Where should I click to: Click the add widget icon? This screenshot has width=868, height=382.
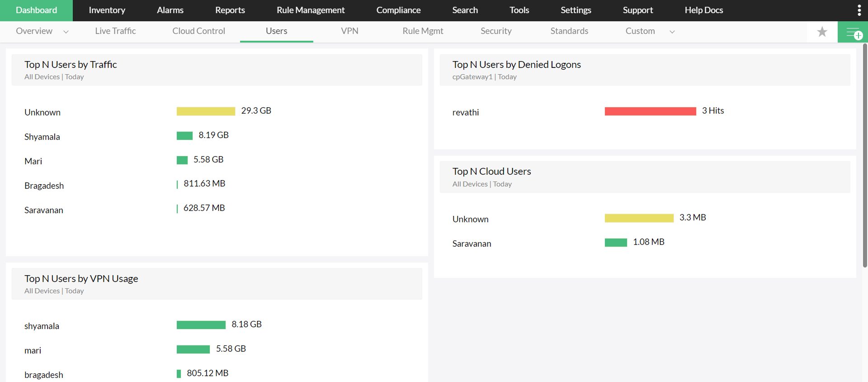pyautogui.click(x=853, y=33)
